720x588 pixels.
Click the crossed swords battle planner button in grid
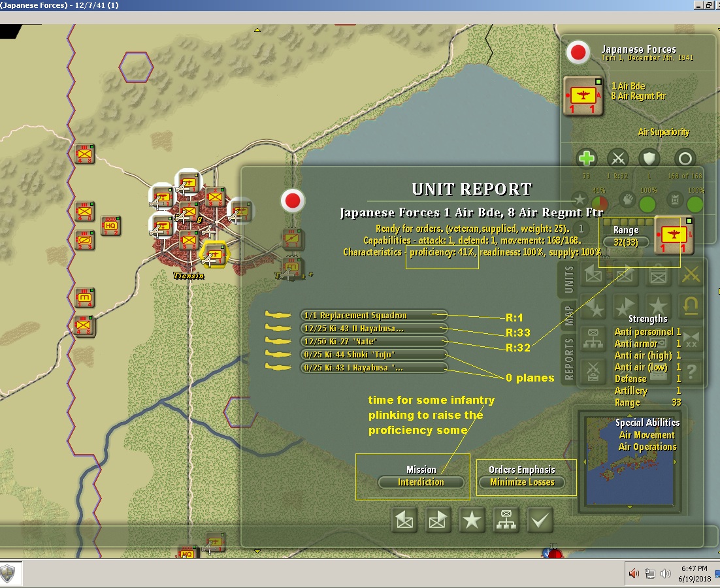pos(593,371)
